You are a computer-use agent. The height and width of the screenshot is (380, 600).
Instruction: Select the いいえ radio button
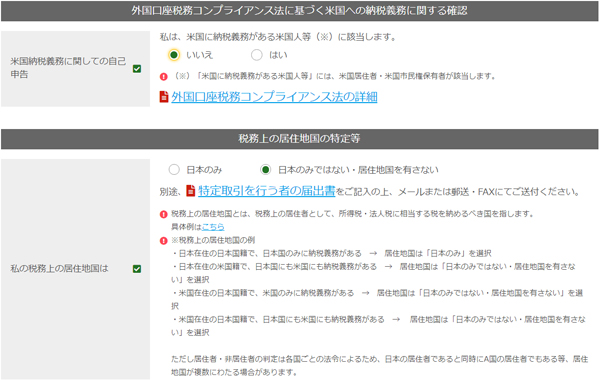point(174,55)
